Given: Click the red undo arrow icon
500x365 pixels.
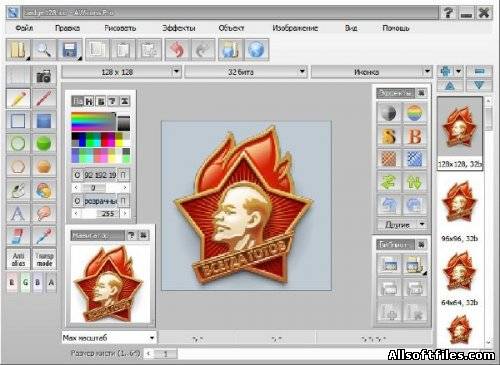Looking at the screenshot, I should pos(176,50).
